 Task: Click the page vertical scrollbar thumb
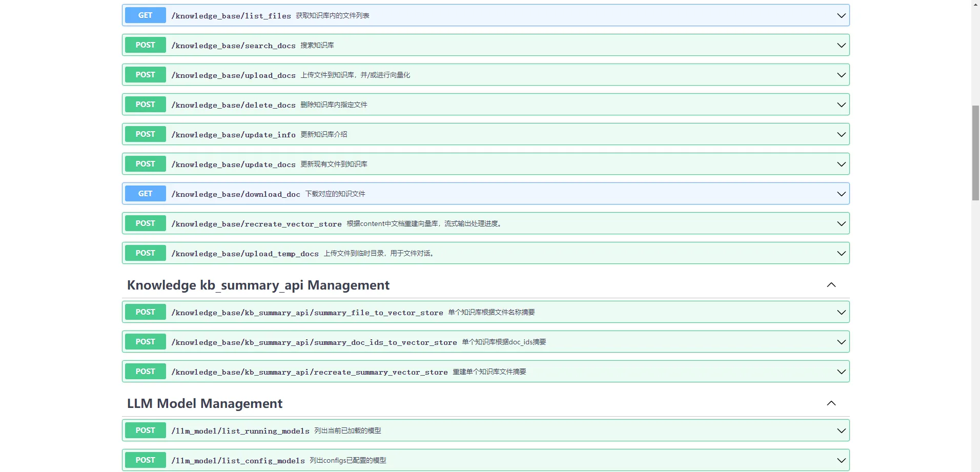point(975,153)
